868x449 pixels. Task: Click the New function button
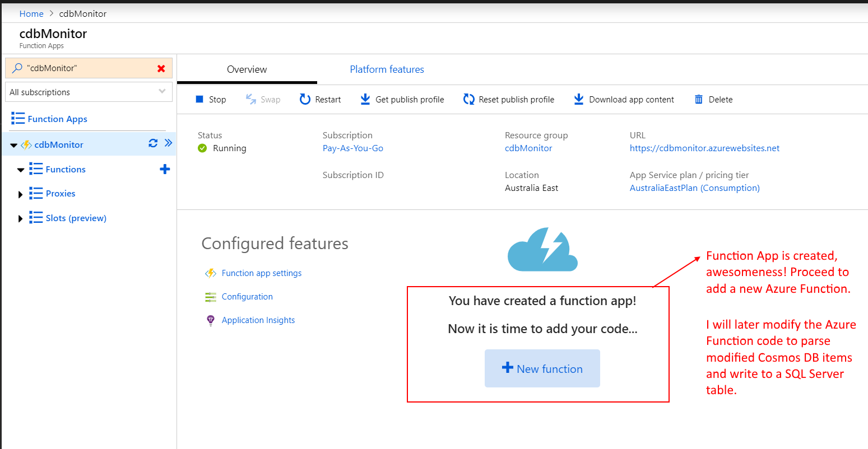(x=542, y=368)
